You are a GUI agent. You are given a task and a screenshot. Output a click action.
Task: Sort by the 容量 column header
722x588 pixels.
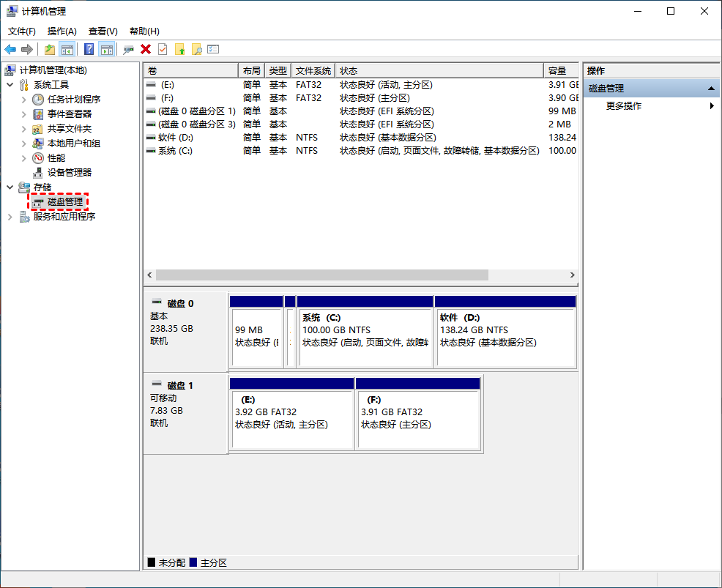pos(561,70)
